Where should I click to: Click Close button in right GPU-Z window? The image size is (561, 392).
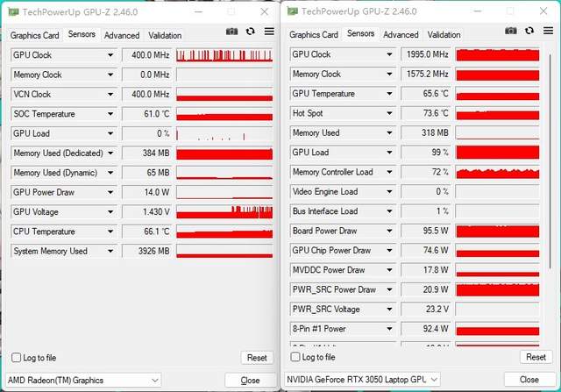529,380
